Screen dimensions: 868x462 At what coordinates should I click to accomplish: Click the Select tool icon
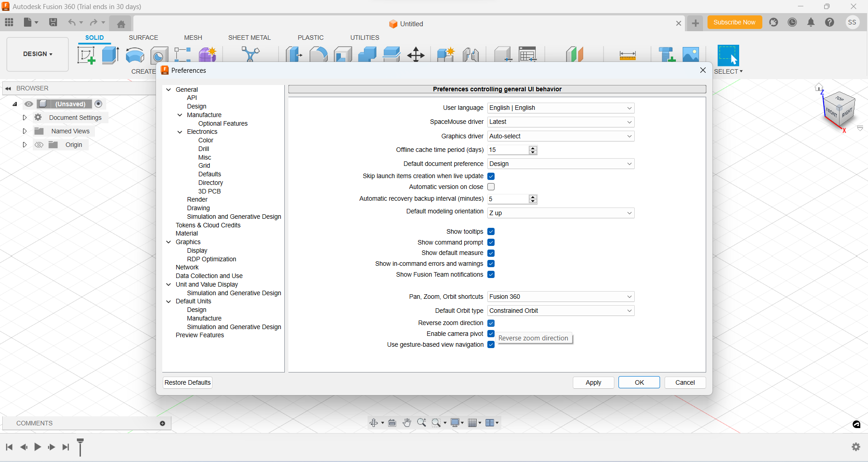[728, 56]
